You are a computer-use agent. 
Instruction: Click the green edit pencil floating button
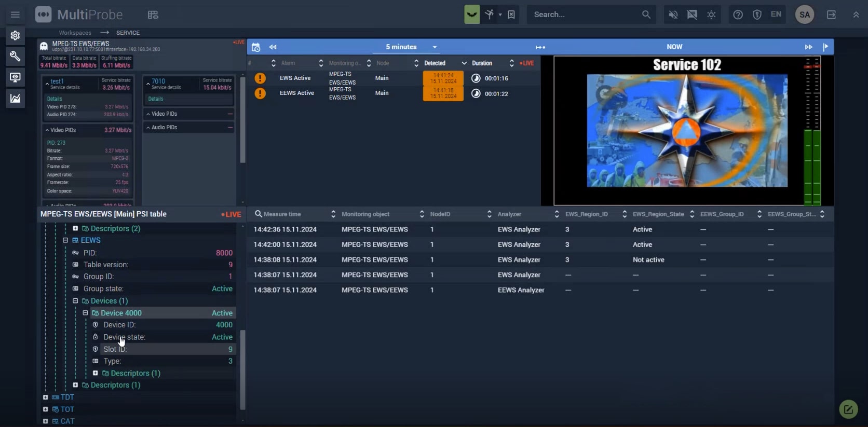pyautogui.click(x=848, y=409)
